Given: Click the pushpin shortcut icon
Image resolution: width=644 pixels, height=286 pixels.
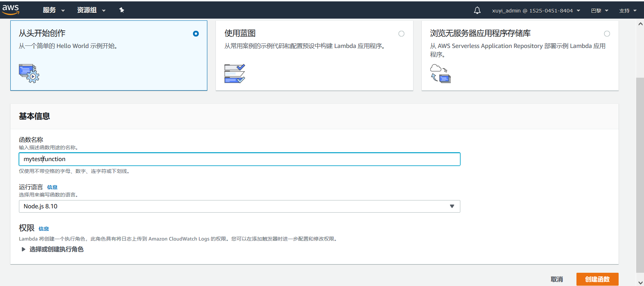Looking at the screenshot, I should pyautogui.click(x=122, y=10).
